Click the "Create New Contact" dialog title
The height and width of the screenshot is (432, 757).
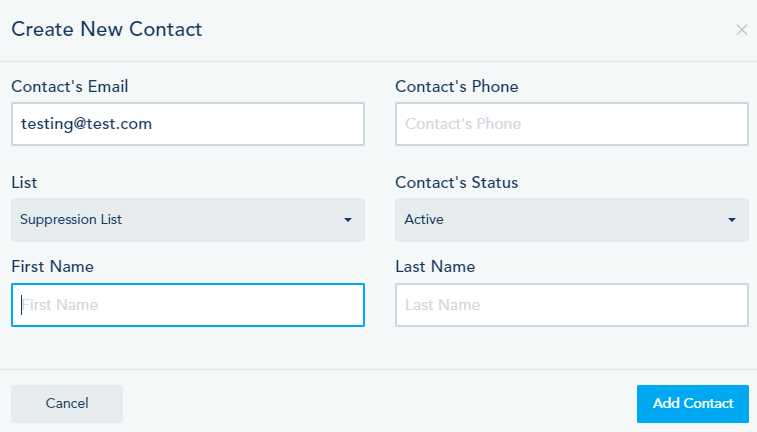[x=106, y=30]
